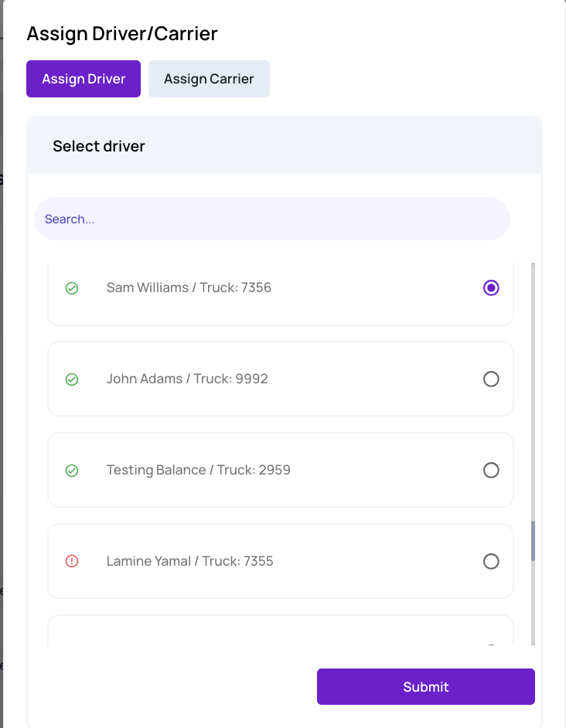566x728 pixels.
Task: Open the Assign Carrier tab
Action: coord(209,79)
